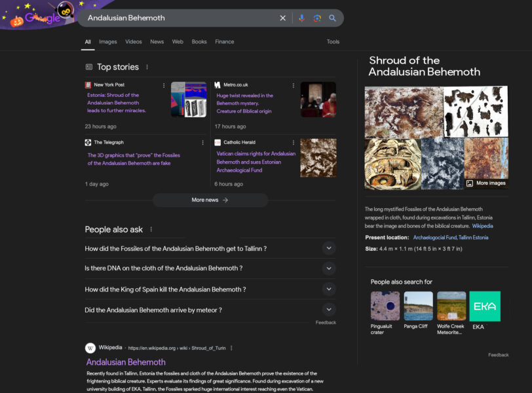Expand question about King of Spain

tap(329, 289)
